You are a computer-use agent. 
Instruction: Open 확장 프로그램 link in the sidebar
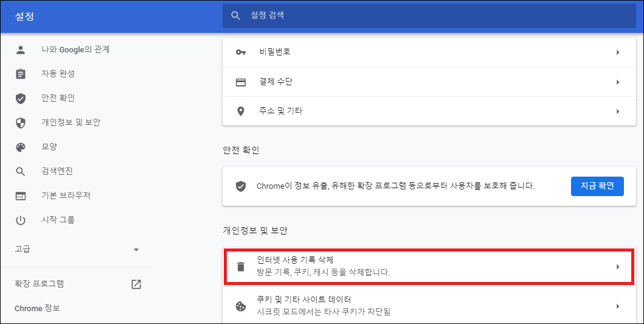pyautogui.click(x=40, y=284)
